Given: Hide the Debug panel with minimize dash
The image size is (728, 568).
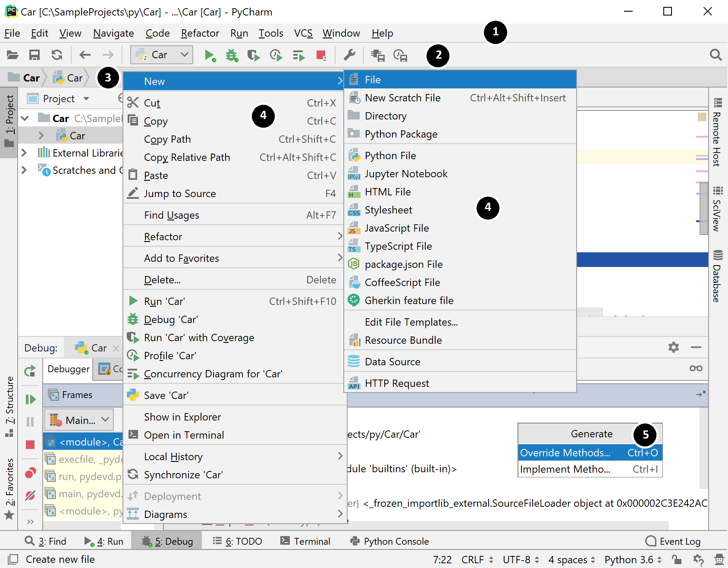Looking at the screenshot, I should (696, 347).
